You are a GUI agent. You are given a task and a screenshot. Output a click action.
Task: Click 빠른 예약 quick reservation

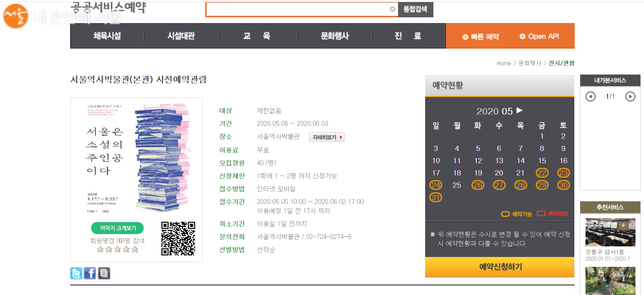coord(481,37)
